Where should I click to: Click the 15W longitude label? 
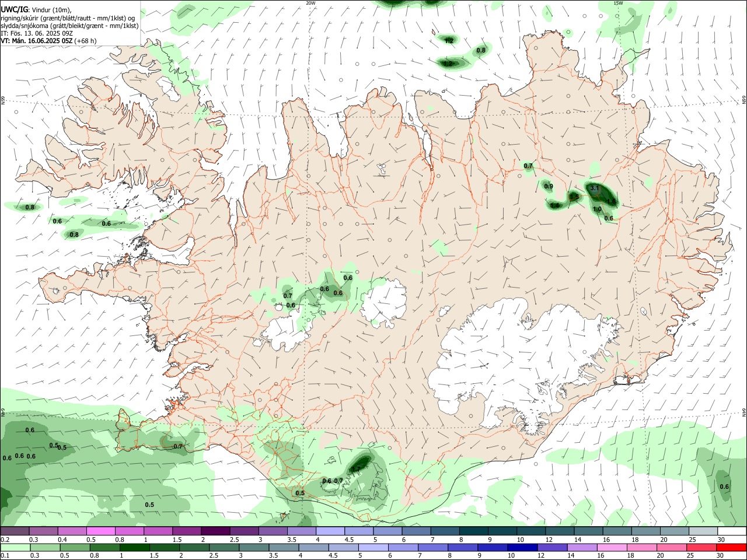tap(618, 3)
